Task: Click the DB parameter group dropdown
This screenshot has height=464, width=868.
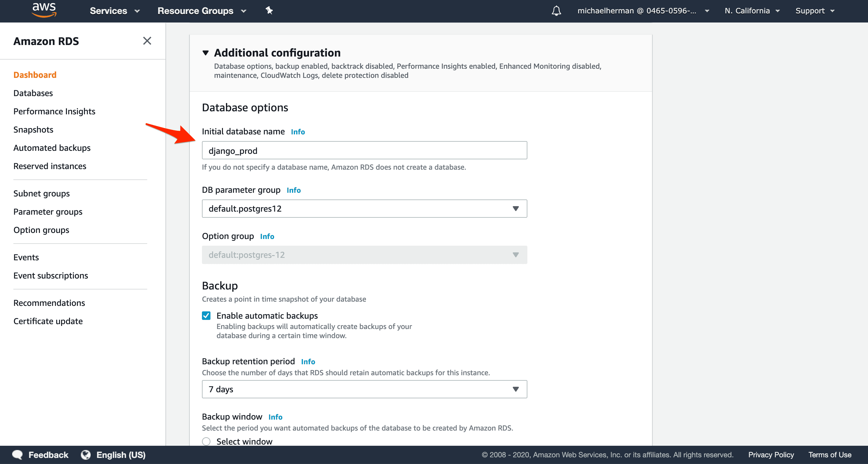Action: (x=364, y=208)
